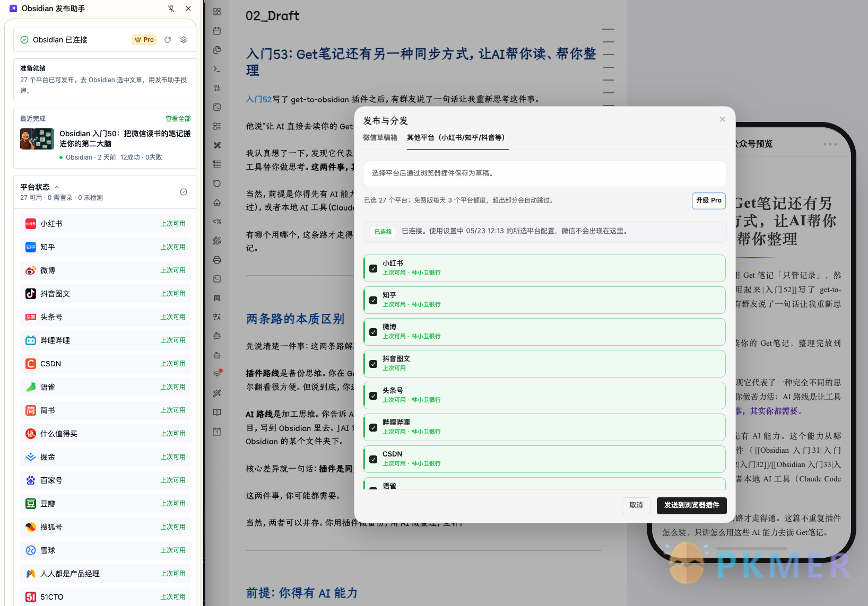Click the open book icon in ribbon
Image resolution: width=868 pixels, height=606 pixels.
[x=217, y=412]
